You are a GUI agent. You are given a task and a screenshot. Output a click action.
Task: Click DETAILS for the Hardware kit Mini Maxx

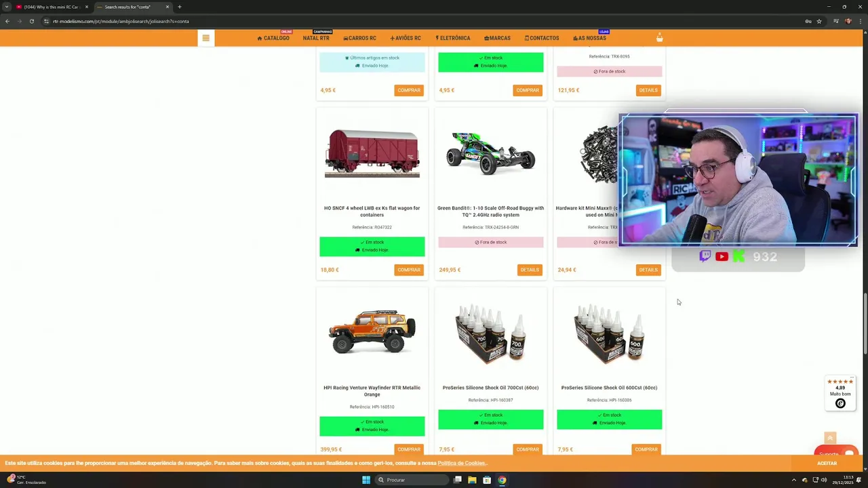tap(648, 270)
